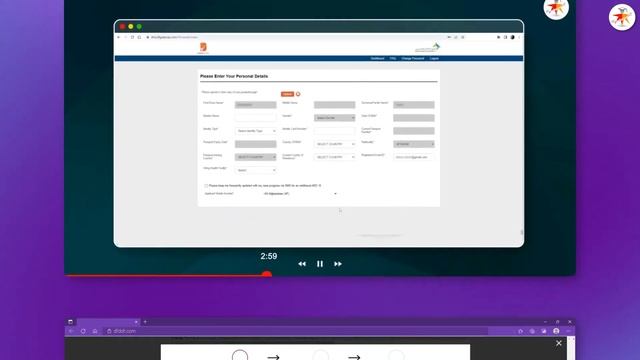This screenshot has height=360, width=640.
Task: Click the Date of Birth grey input field
Action: pos(414,118)
